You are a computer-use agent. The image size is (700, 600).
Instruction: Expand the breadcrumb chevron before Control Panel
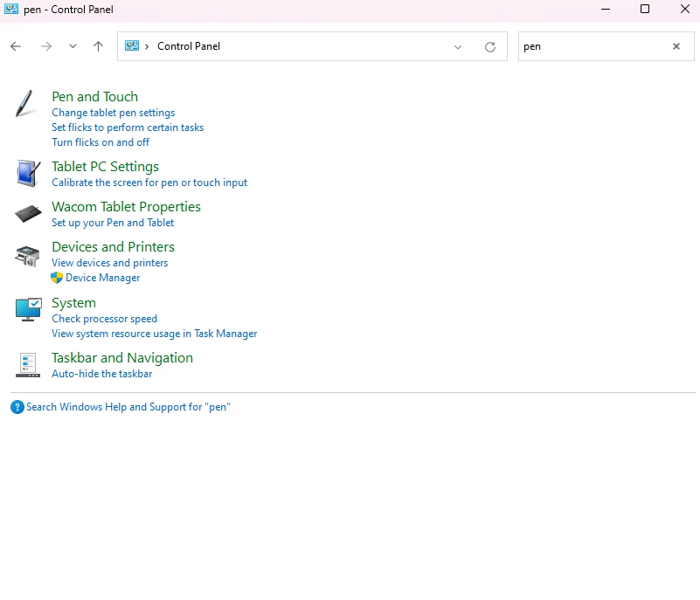point(147,46)
